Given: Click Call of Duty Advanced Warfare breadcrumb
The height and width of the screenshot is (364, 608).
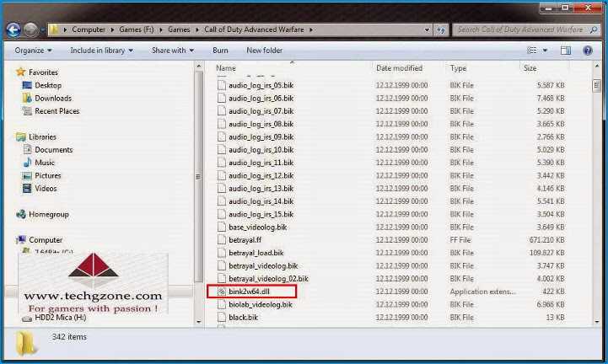Looking at the screenshot, I should (x=254, y=29).
